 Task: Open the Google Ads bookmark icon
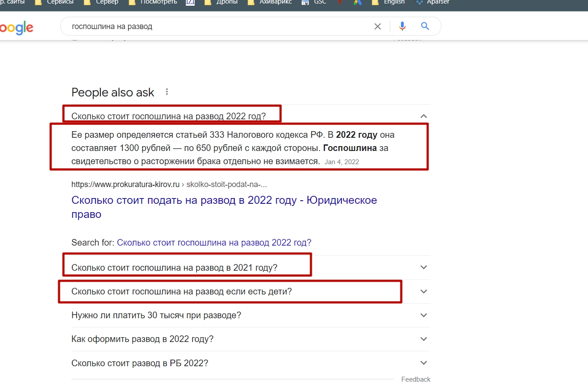coord(357,2)
